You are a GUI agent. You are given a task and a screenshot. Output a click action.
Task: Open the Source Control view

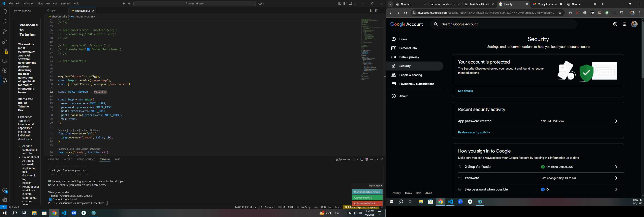click(x=5, y=32)
